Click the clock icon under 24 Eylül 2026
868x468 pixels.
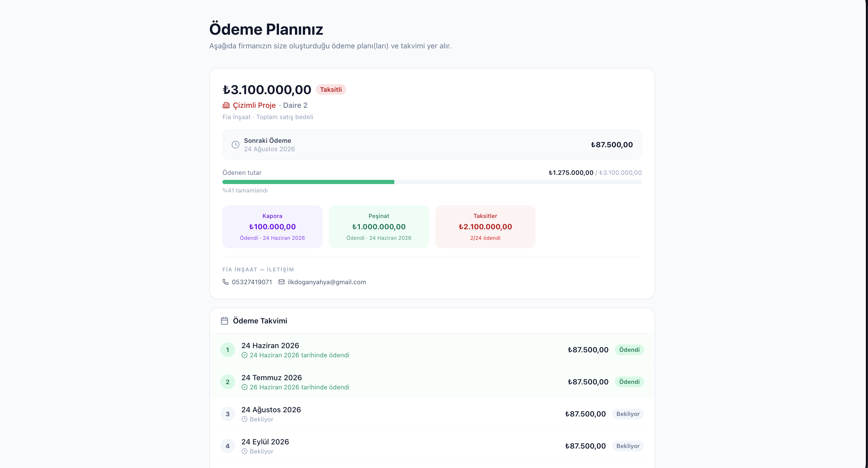point(244,451)
